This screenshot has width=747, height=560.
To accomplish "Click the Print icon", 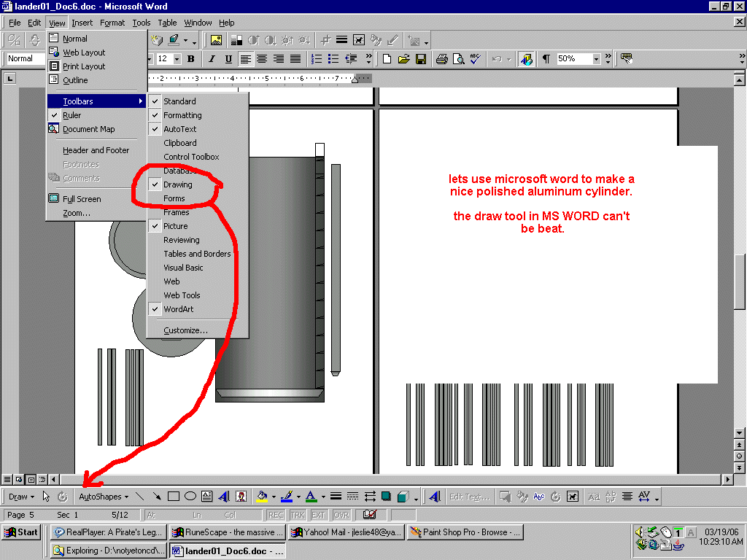I will pos(441,59).
